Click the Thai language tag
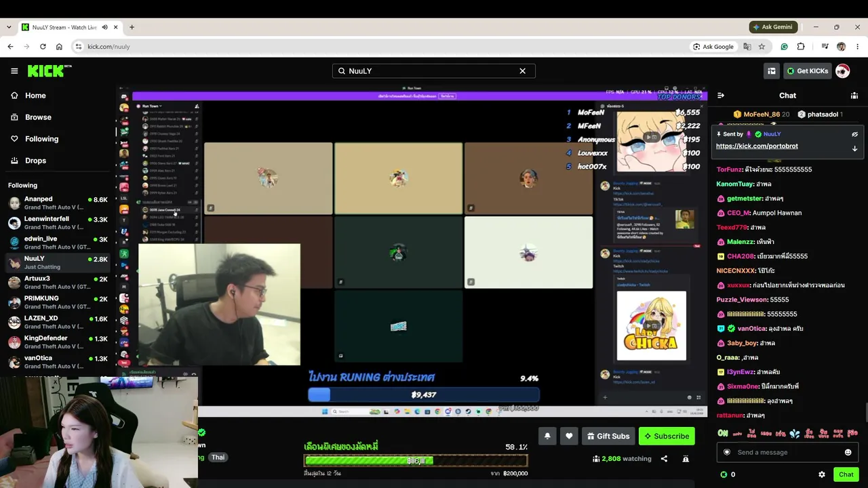This screenshot has height=488, width=868. pos(218,457)
